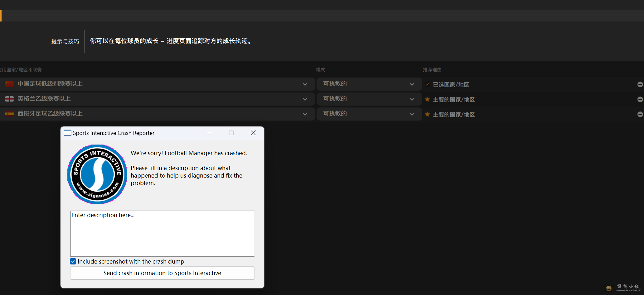
Task: Click the star icon beside the England row reason
Action: point(427,99)
